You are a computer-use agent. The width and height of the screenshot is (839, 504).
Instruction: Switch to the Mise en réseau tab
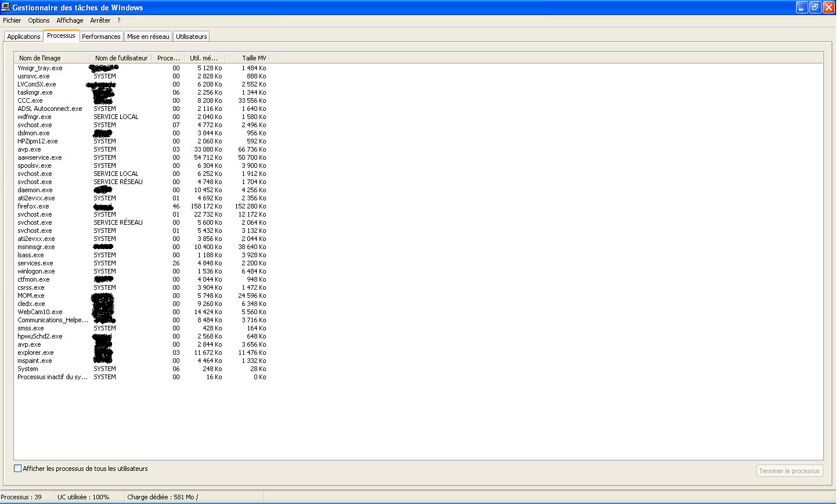click(x=148, y=37)
